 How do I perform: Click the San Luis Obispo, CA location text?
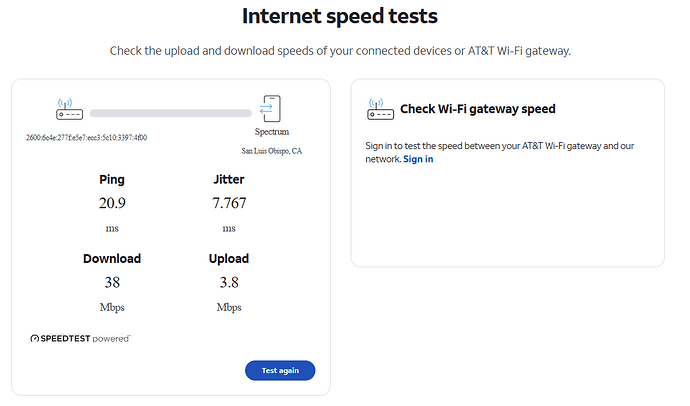tap(272, 151)
